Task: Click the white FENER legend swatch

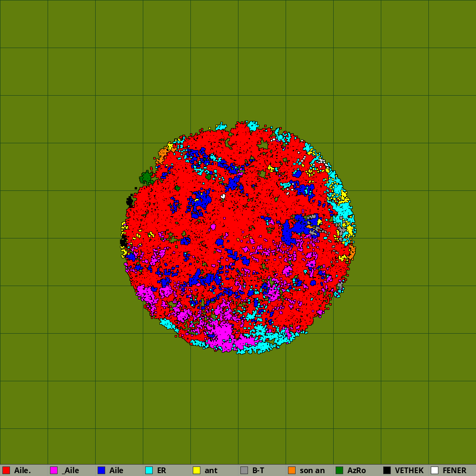Action: [435, 470]
